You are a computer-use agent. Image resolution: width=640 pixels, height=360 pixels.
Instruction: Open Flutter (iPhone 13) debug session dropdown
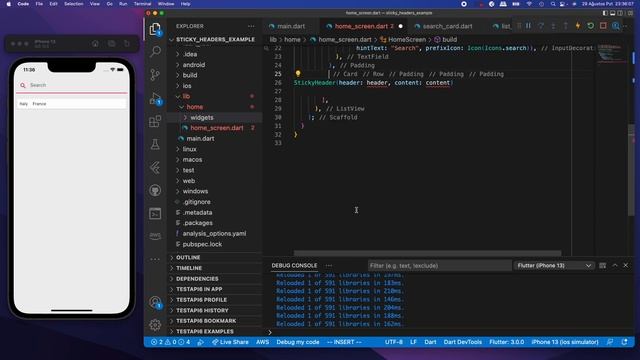[x=554, y=266]
